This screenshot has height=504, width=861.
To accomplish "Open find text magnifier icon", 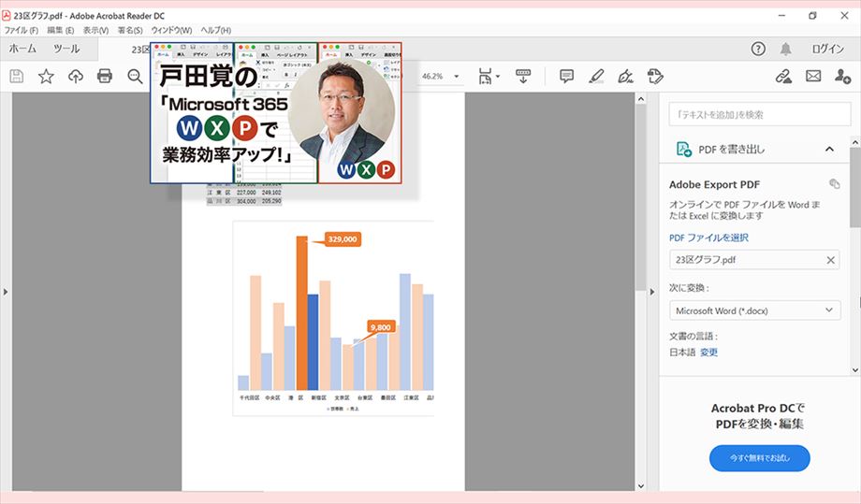I will coord(135,77).
